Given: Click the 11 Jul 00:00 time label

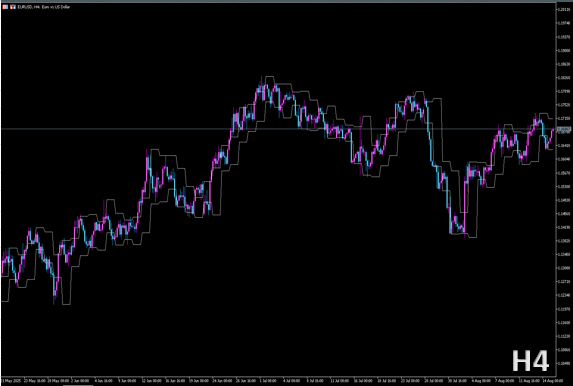Looking at the screenshot, I should (x=339, y=381).
